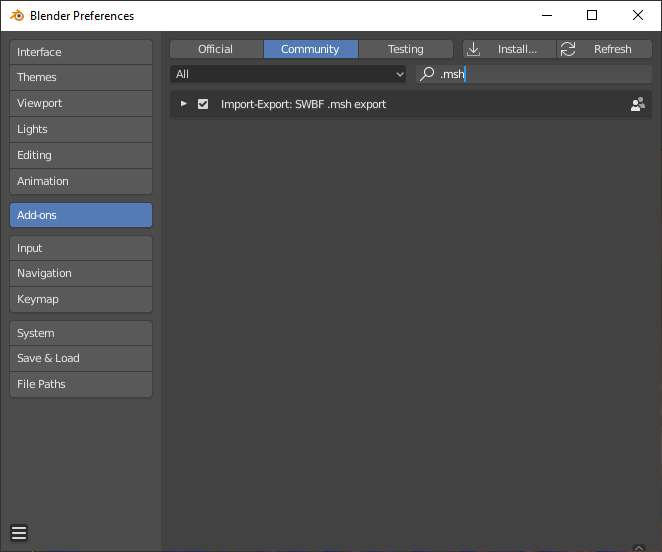This screenshot has height=552, width=662.
Task: Switch to Animation preferences
Action: click(x=81, y=181)
